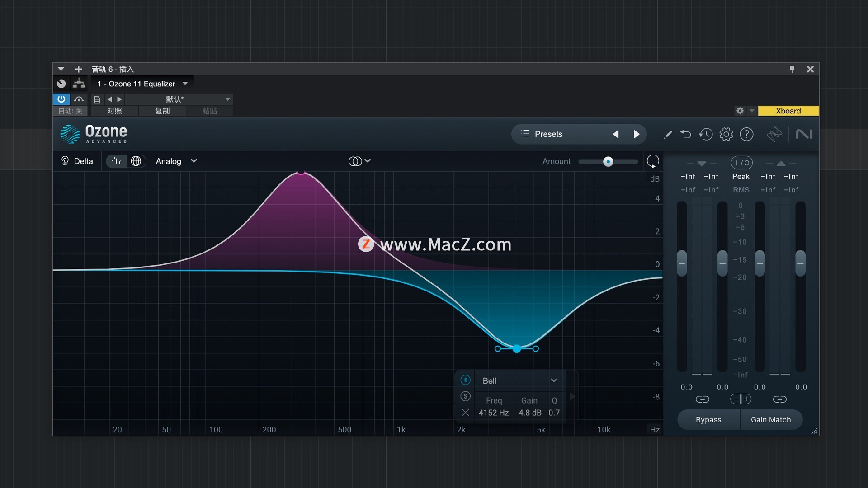Click the left Q handle of cyan node

coord(498,349)
